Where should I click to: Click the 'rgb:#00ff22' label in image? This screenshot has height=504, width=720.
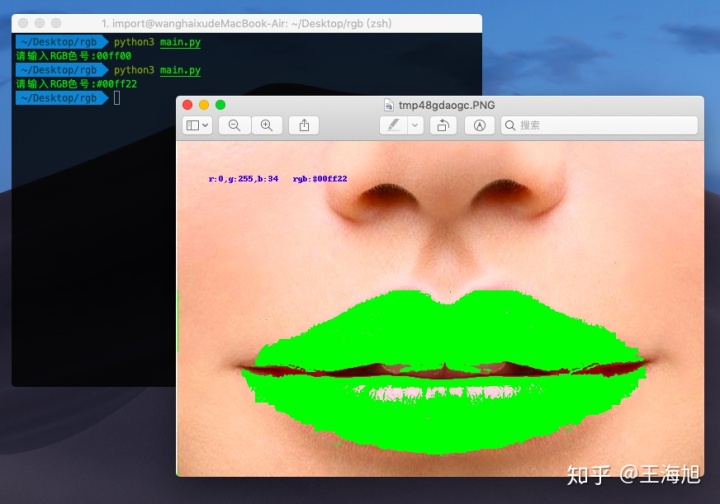click(320, 179)
